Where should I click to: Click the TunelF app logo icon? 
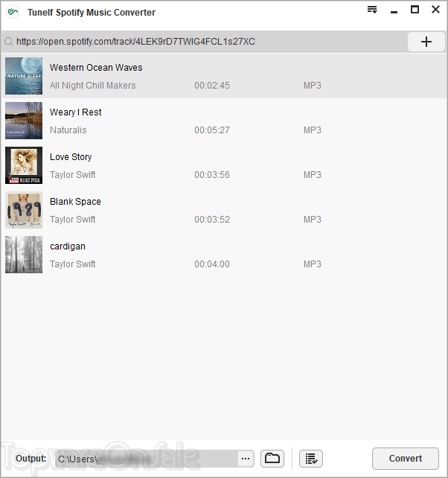pyautogui.click(x=13, y=12)
